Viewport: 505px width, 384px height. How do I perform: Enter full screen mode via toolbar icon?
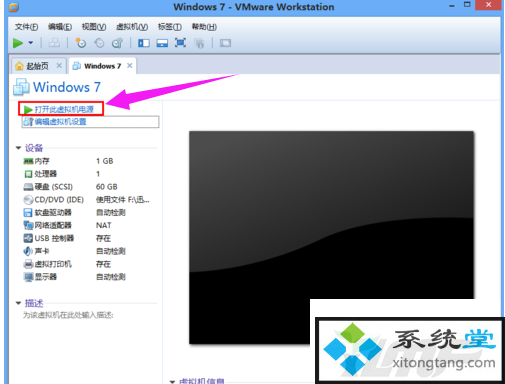180,43
